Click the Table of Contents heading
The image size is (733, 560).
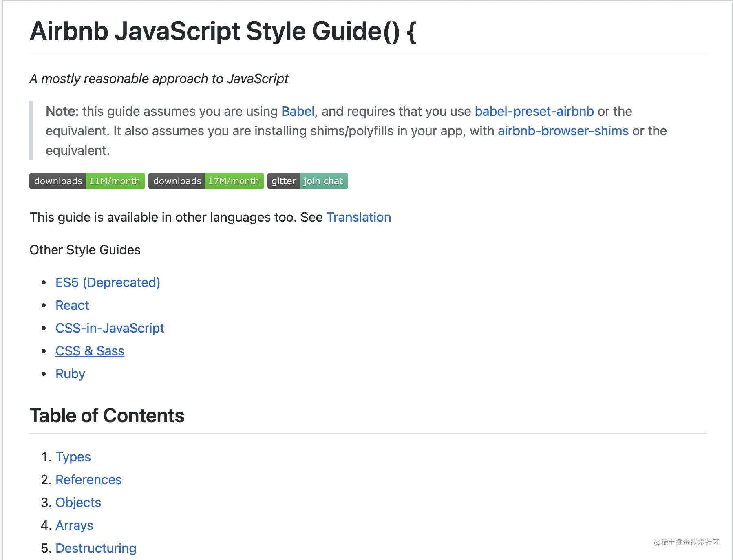[x=107, y=416]
